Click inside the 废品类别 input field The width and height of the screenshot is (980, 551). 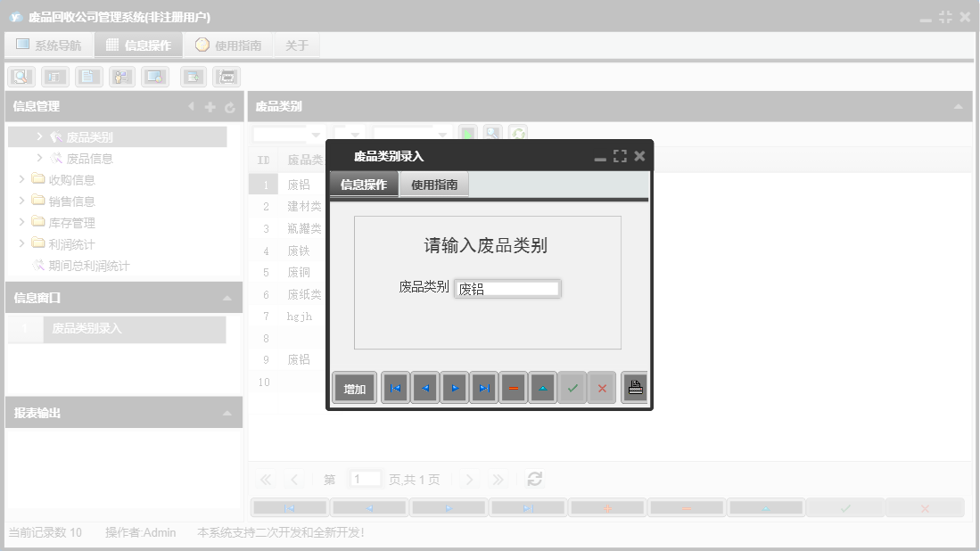pyautogui.click(x=506, y=287)
